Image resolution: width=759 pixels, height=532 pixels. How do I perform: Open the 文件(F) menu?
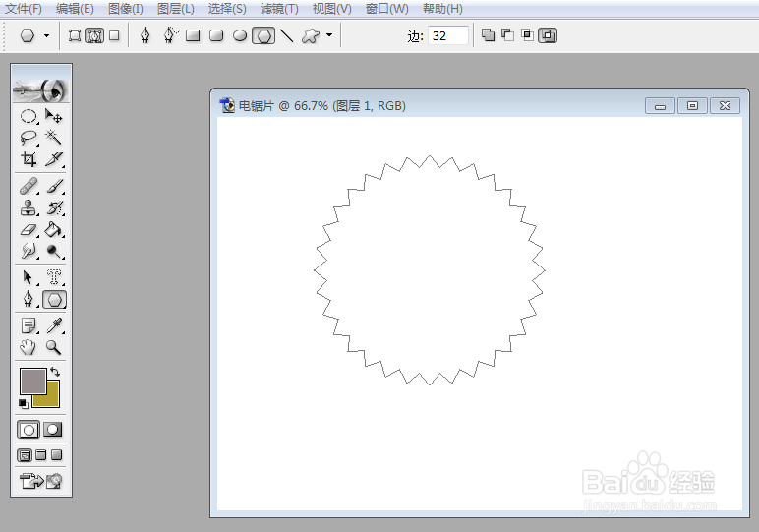pyautogui.click(x=24, y=9)
